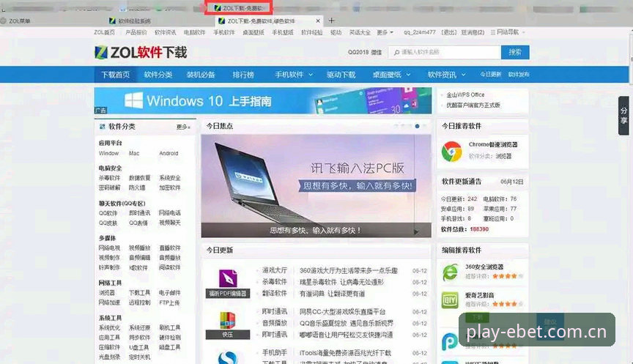633x364 pixels.
Task: Open the 视频制作 category link
Action: 109,258
